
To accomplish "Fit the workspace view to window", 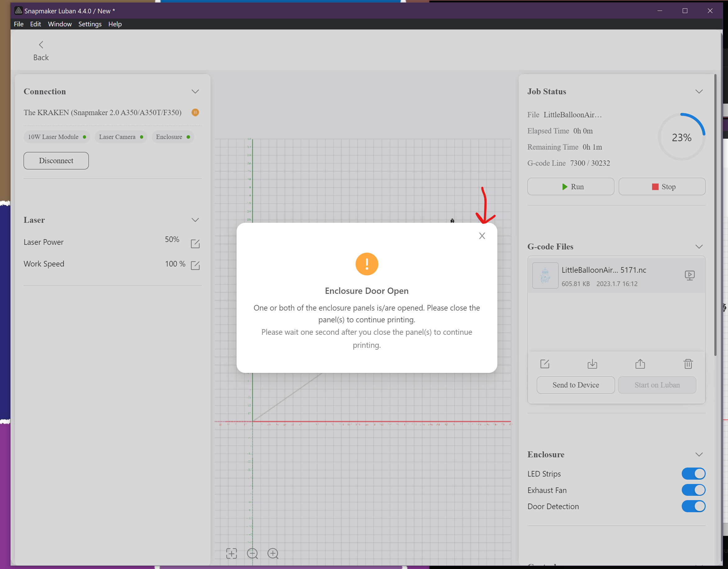I will (231, 553).
